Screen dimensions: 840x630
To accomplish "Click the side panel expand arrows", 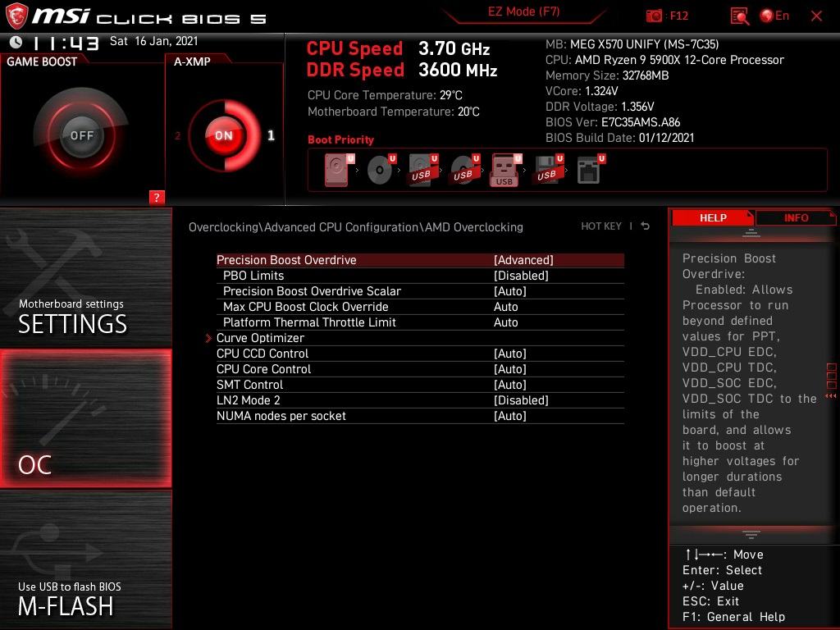I will pyautogui.click(x=831, y=396).
